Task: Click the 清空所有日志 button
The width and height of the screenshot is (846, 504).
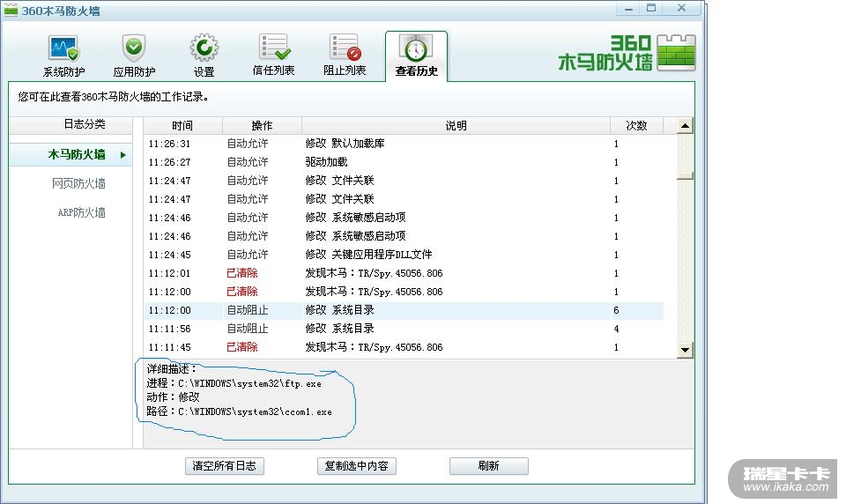Action: [225, 466]
